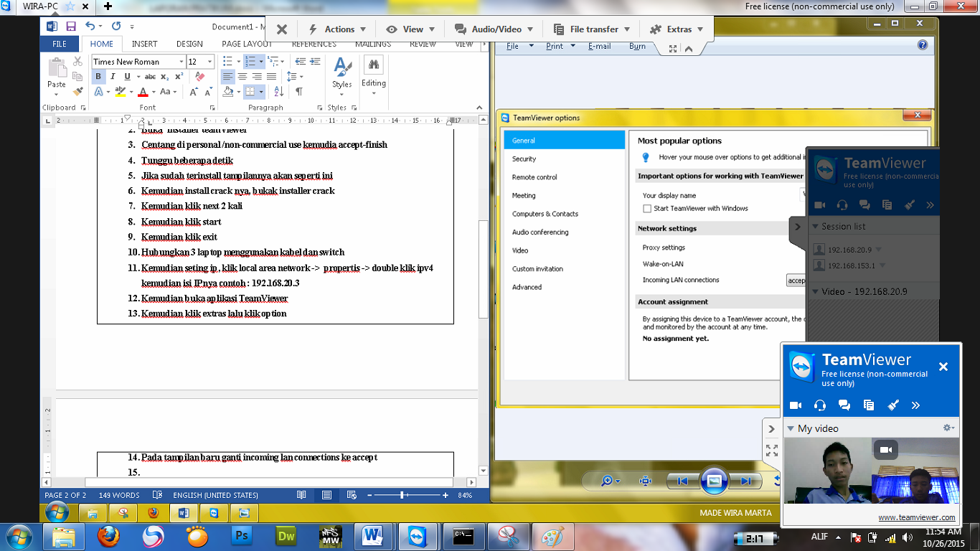
Task: Click the help question mark in photo viewer
Action: [923, 45]
